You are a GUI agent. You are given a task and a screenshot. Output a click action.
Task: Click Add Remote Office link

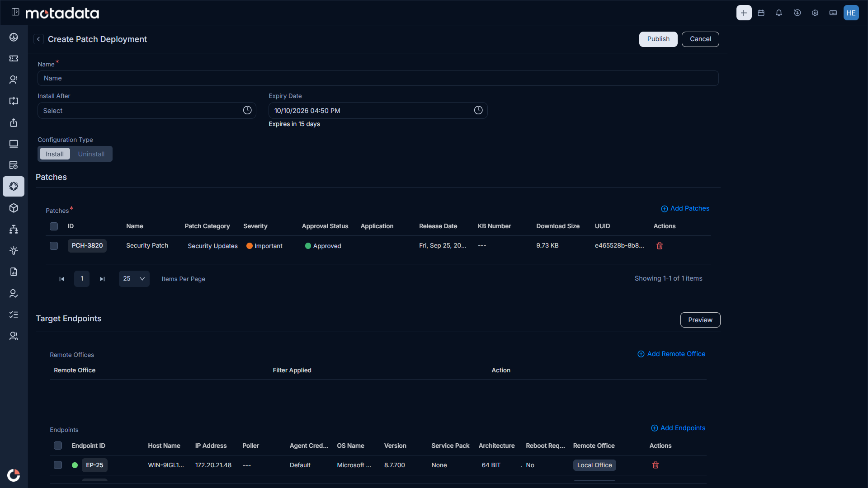coord(671,354)
